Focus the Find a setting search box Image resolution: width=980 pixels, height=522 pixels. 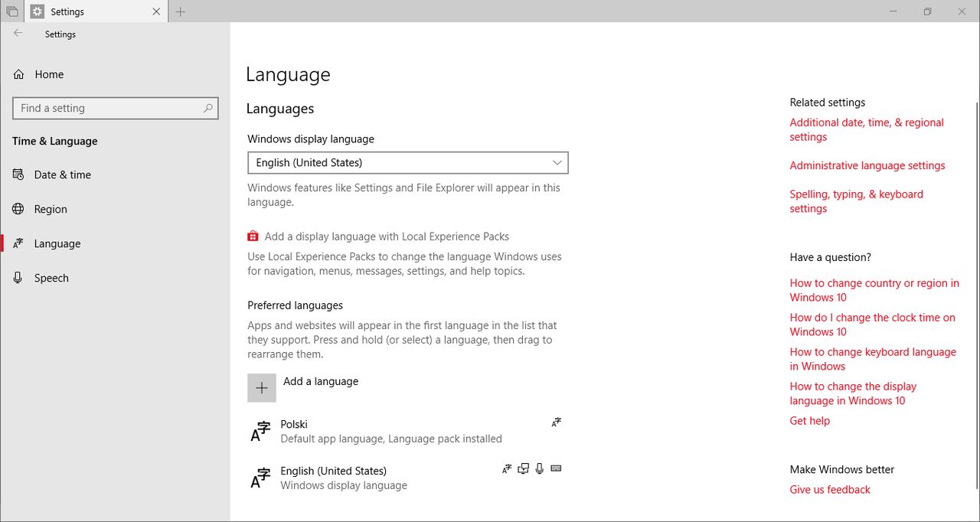pos(116,108)
